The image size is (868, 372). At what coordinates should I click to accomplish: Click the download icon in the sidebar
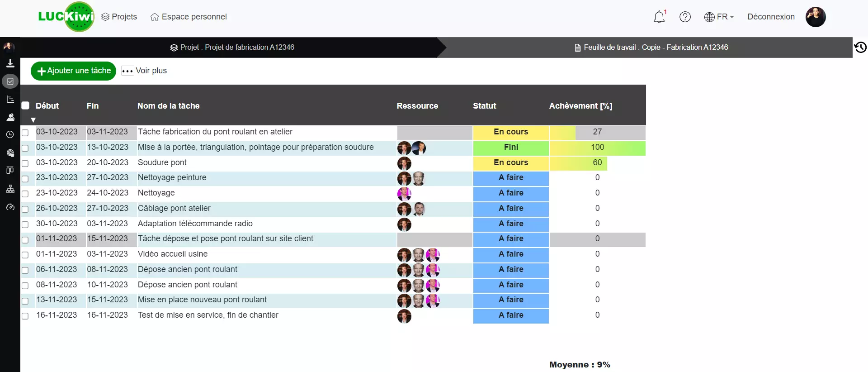[10, 64]
